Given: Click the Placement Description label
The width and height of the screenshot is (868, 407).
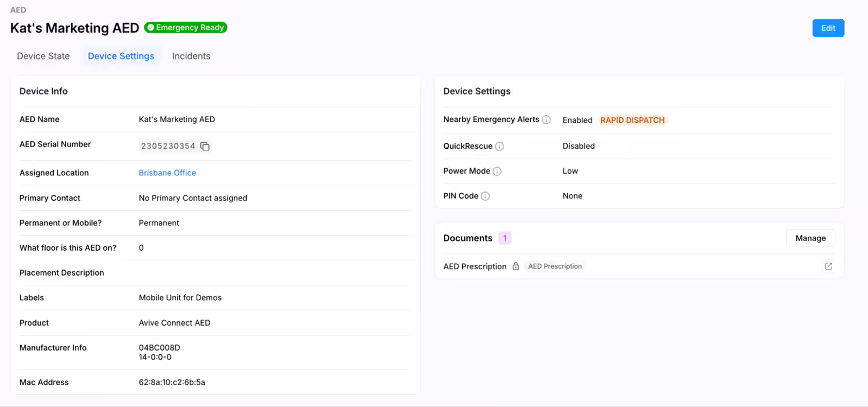Looking at the screenshot, I should click(61, 273).
